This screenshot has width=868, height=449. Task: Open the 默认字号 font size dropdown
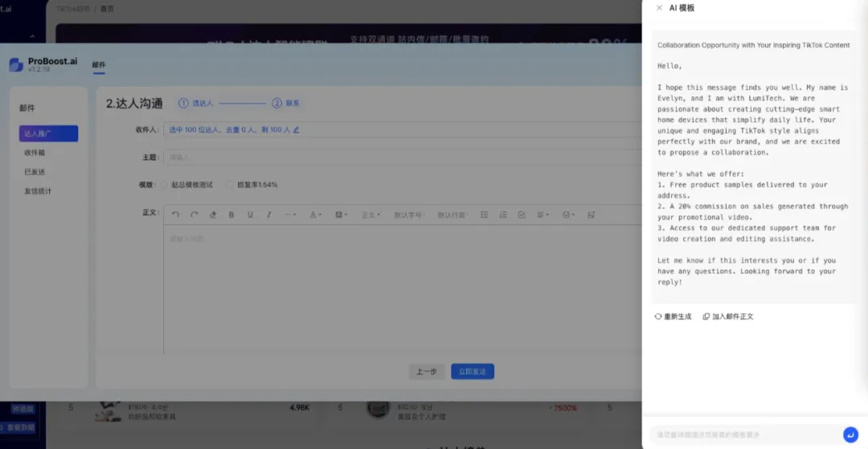[410, 215]
